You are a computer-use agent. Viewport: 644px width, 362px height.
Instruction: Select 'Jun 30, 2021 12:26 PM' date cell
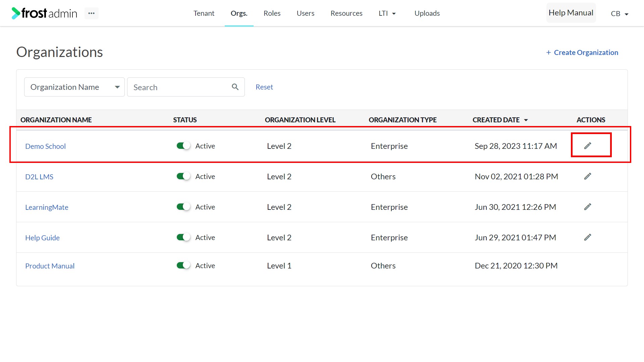pos(515,207)
